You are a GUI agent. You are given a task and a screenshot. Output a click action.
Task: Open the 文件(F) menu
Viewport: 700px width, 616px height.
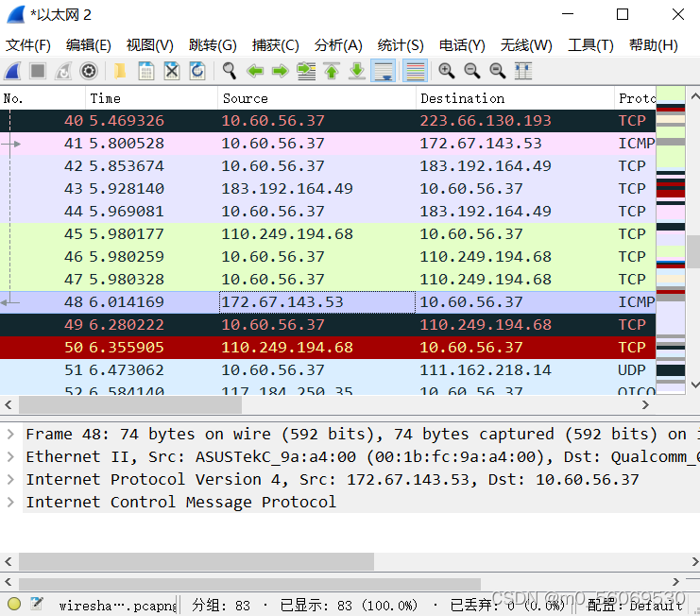coord(28,45)
